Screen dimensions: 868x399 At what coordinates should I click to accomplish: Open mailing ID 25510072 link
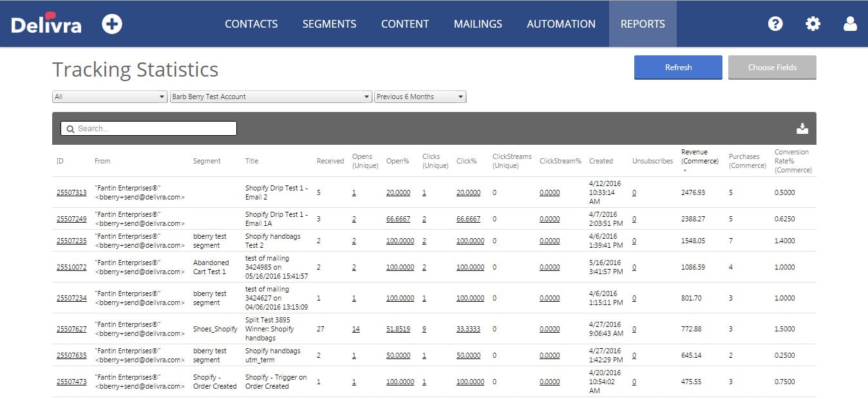coord(71,267)
